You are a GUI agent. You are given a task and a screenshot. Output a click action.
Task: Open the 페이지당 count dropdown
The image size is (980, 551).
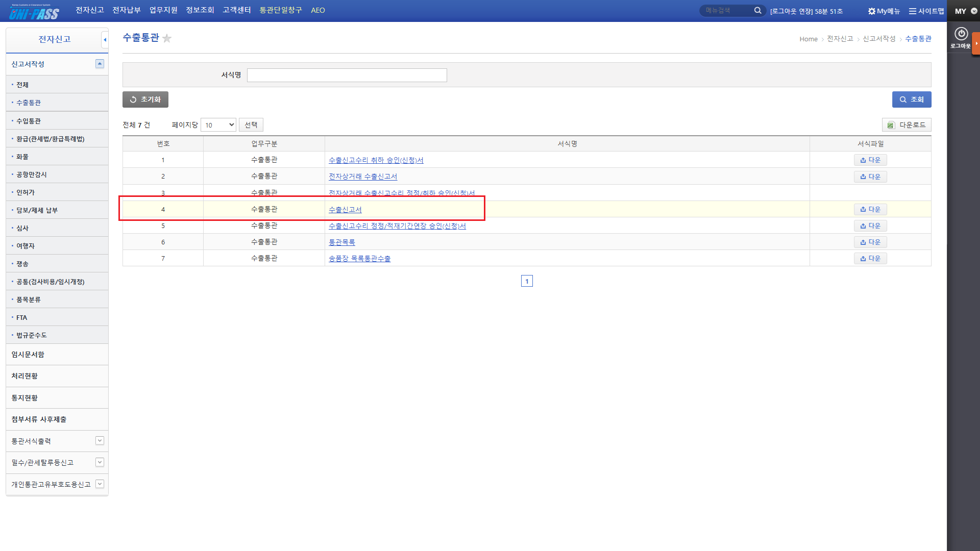[218, 125]
